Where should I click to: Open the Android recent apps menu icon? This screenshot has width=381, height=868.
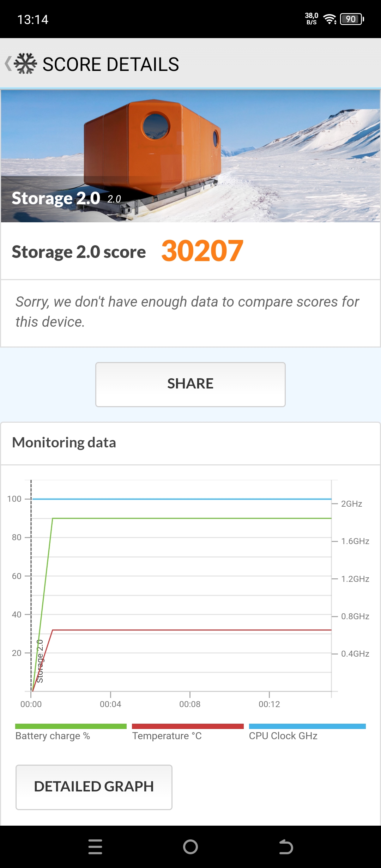click(95, 847)
